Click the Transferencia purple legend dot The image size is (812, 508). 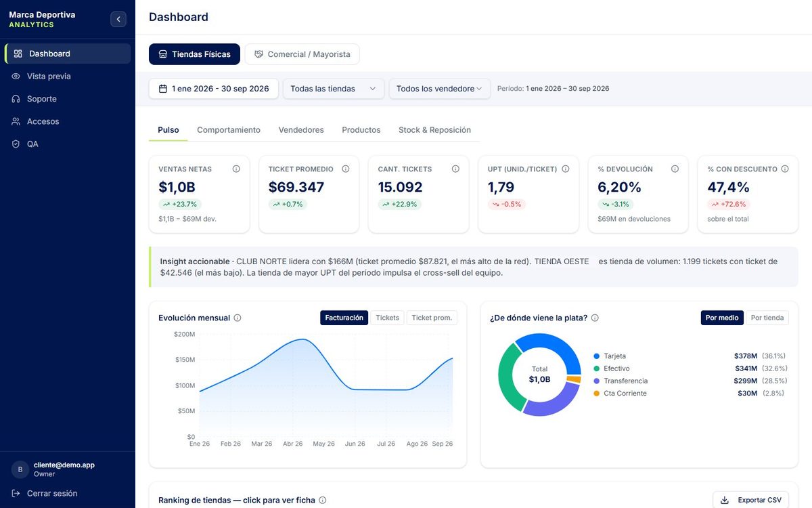(597, 381)
